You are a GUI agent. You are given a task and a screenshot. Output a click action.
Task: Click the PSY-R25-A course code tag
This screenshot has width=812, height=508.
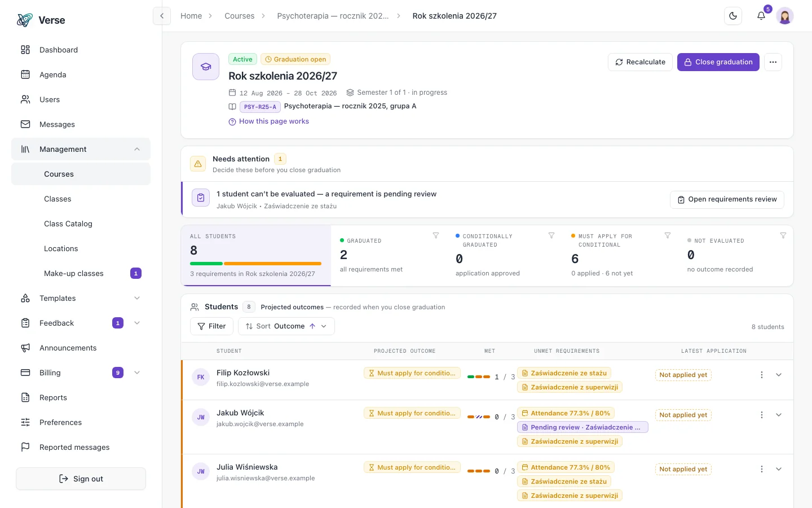click(x=260, y=107)
